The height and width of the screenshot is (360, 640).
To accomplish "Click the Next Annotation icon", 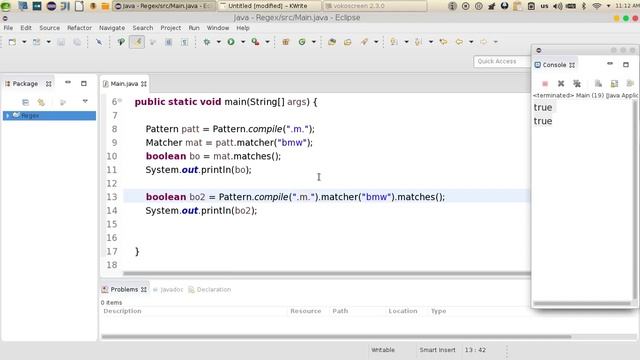I will pyautogui.click(x=394, y=42).
